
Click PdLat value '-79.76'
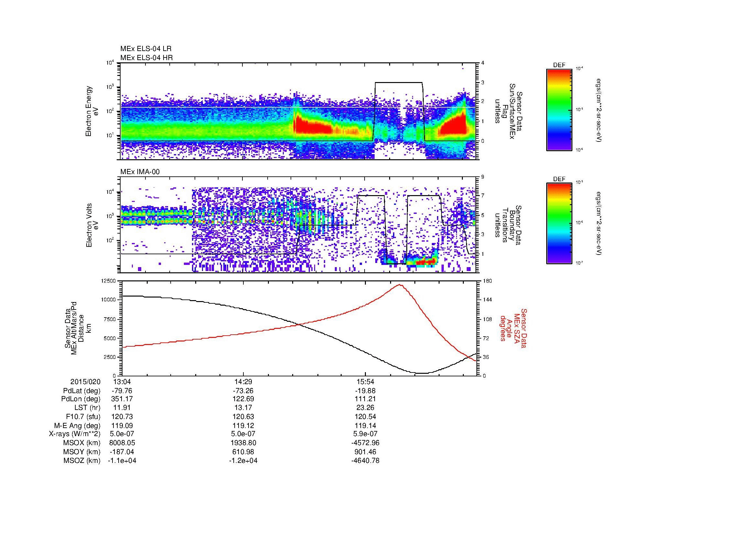(122, 391)
